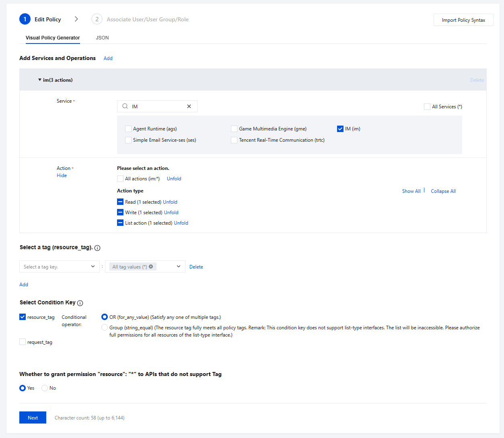Image resolution: width=504 pixels, height=438 pixels.
Task: Click the search magnifier icon in service field
Action: point(125,106)
